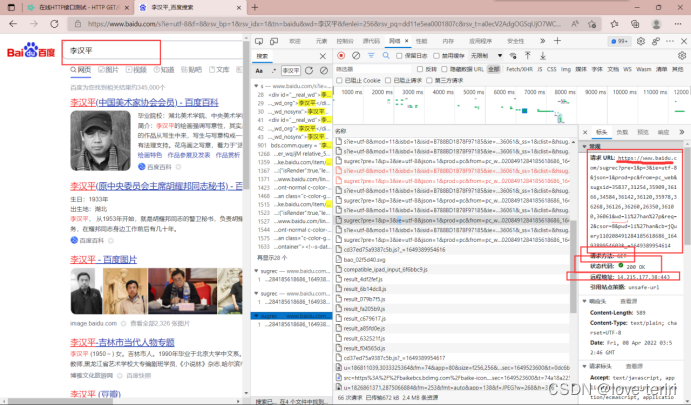The image size is (691, 405).
Task: Toggle regular expression in search pane
Action: pyautogui.click(x=274, y=71)
